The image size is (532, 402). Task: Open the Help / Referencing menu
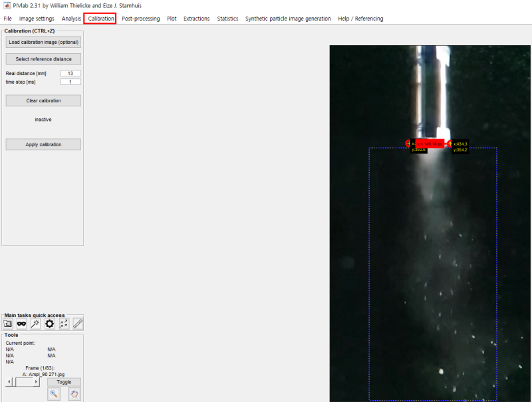360,19
